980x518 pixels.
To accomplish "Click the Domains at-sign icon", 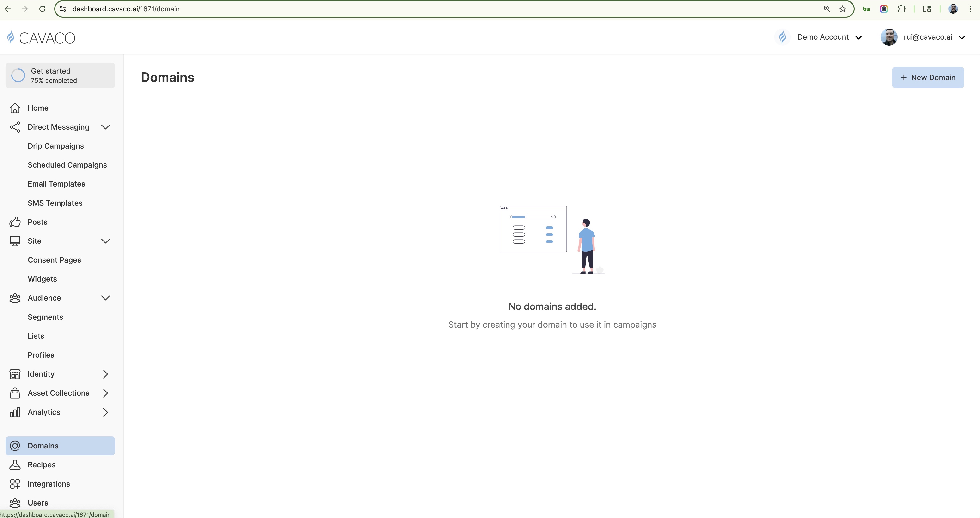I will coord(15,446).
